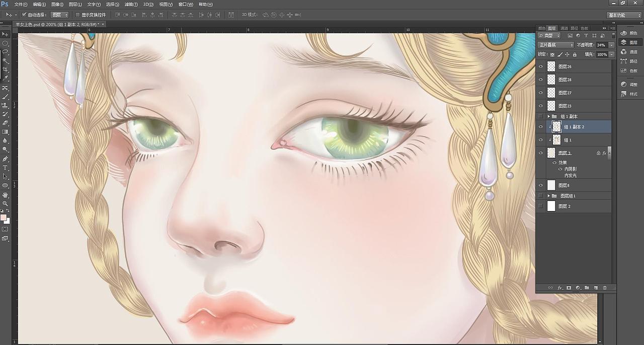Select the Ellipse shape tool
The width and height of the screenshot is (644, 345).
click(5, 185)
